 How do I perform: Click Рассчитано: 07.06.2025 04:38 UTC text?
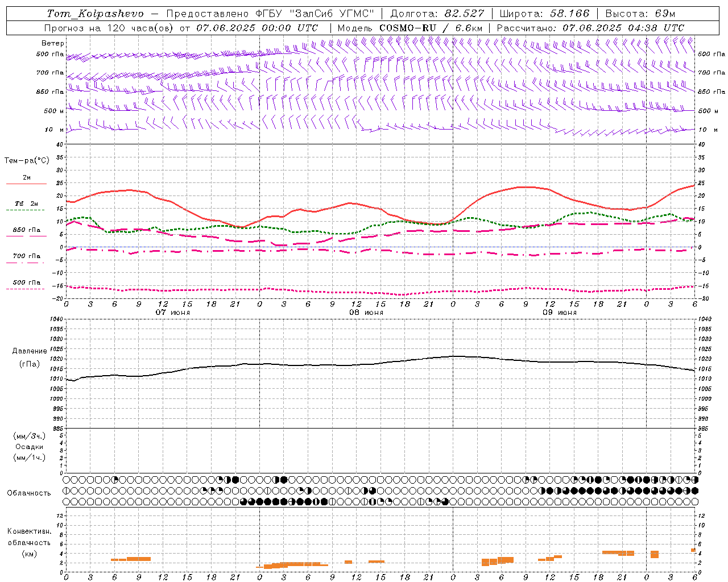590,28
